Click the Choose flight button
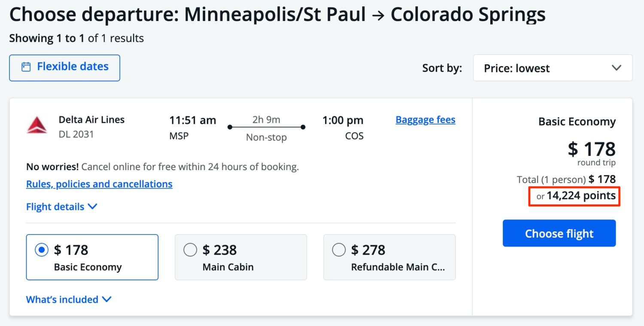 click(559, 233)
